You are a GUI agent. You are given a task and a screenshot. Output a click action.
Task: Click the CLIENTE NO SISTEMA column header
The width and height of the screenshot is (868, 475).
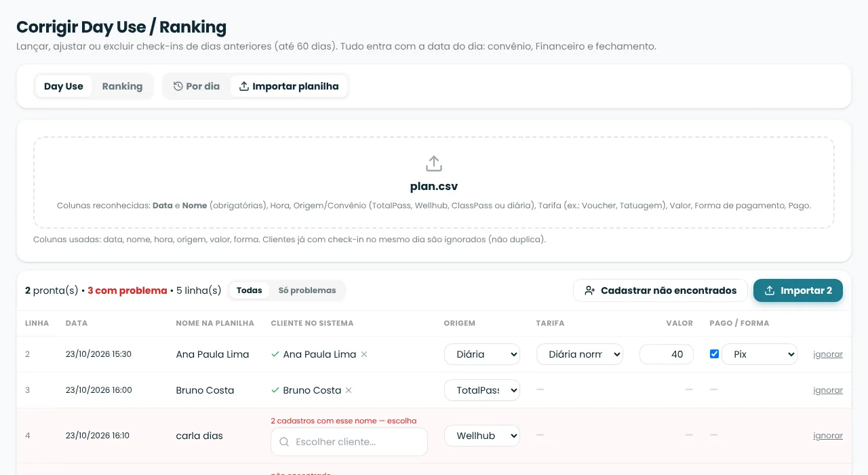pyautogui.click(x=312, y=323)
